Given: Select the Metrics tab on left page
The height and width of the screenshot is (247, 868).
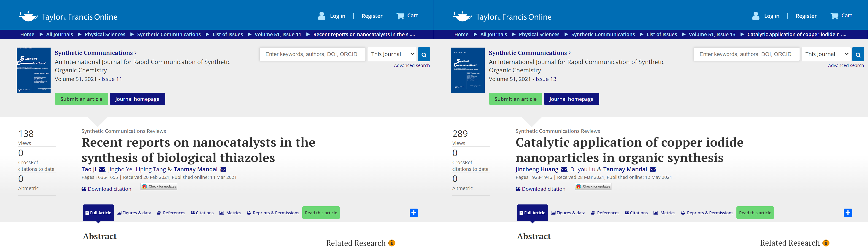Looking at the screenshot, I should 230,213.
